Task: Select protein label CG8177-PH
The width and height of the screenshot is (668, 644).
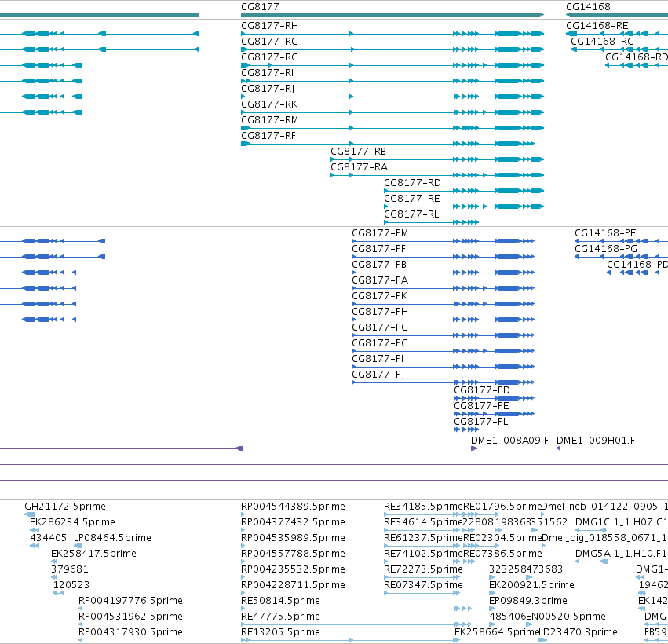Action: click(380, 313)
